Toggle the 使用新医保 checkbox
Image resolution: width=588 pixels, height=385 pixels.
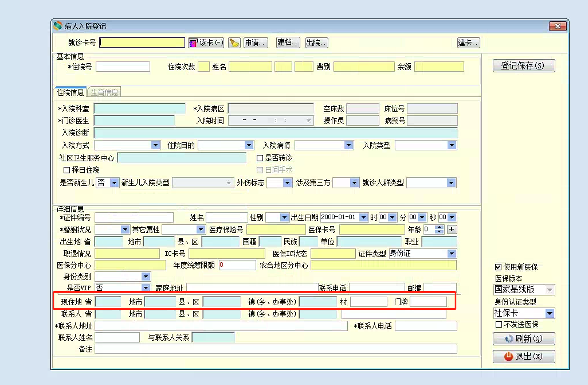coord(498,267)
